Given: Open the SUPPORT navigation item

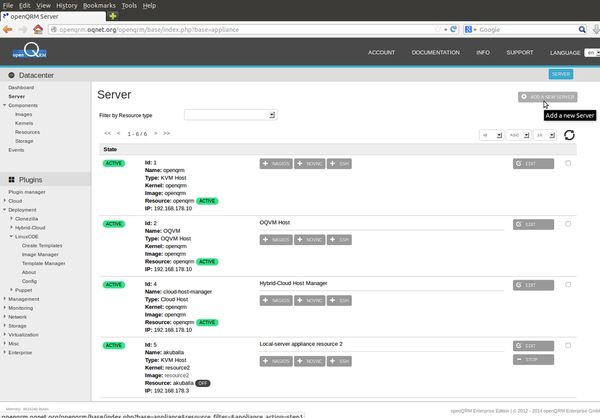Looking at the screenshot, I should point(520,52).
